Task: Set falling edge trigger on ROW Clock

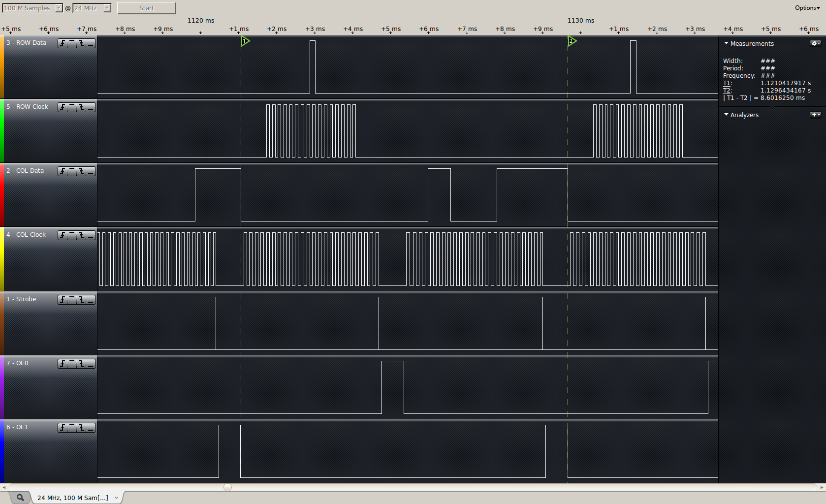Action: coord(81,107)
